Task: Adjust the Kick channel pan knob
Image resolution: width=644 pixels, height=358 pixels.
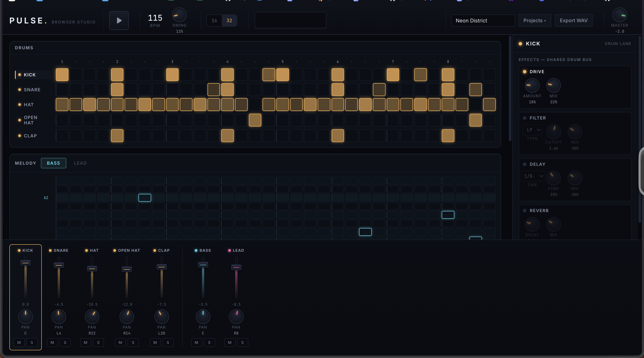Action: click(x=26, y=317)
